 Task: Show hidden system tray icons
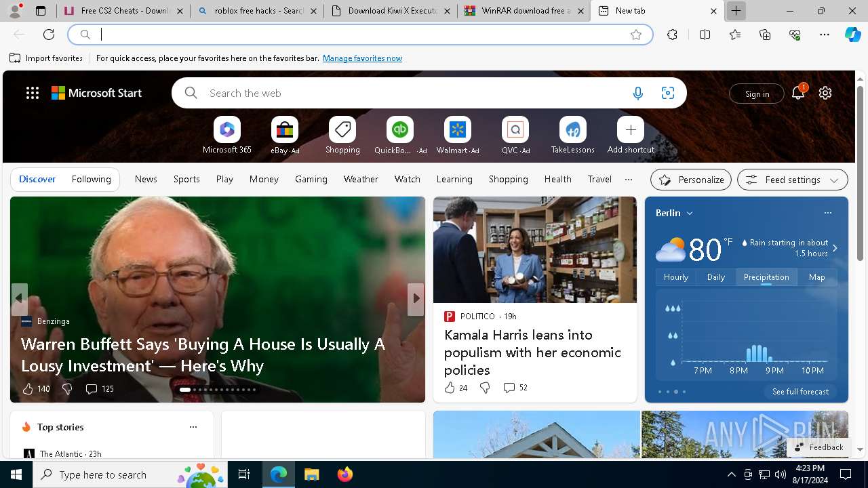point(731,474)
